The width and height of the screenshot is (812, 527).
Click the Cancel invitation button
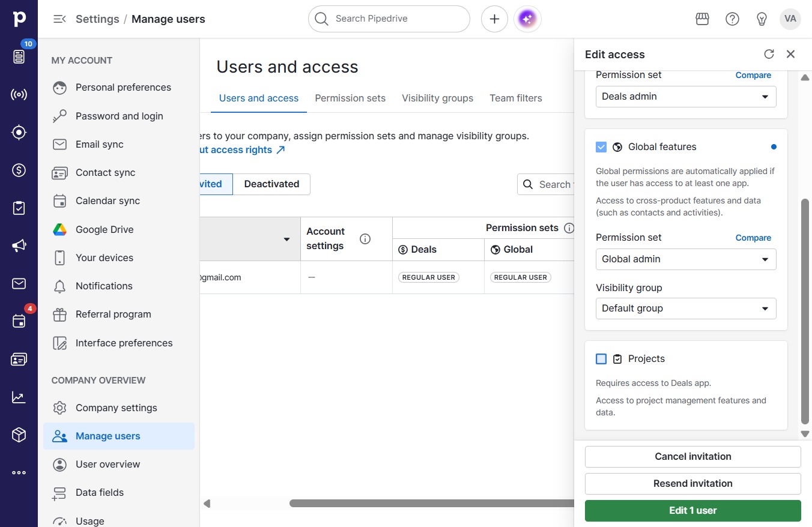(x=693, y=457)
